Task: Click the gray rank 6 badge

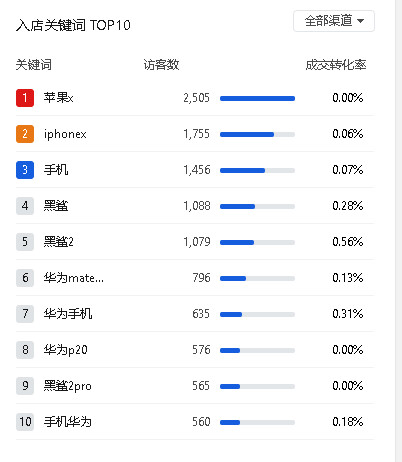Action: point(25,278)
